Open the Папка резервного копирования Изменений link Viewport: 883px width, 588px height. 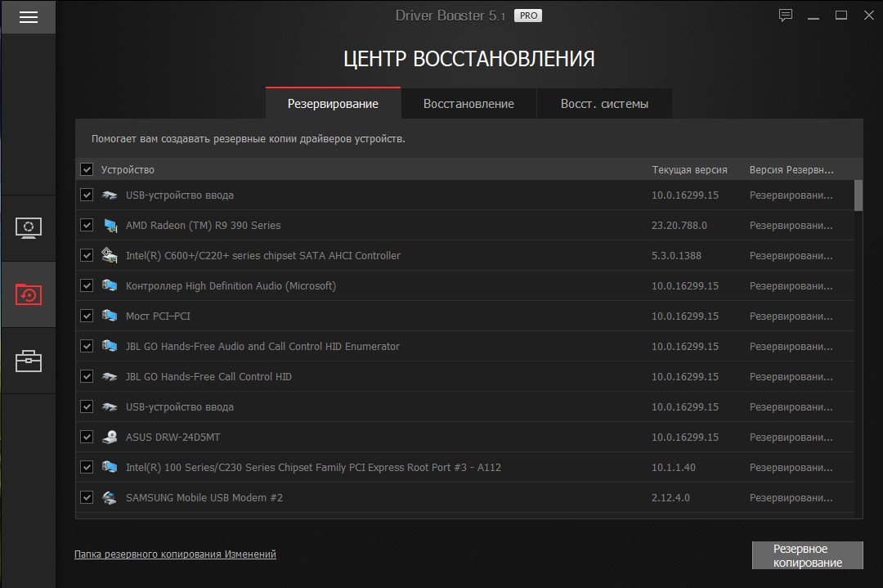[175, 554]
